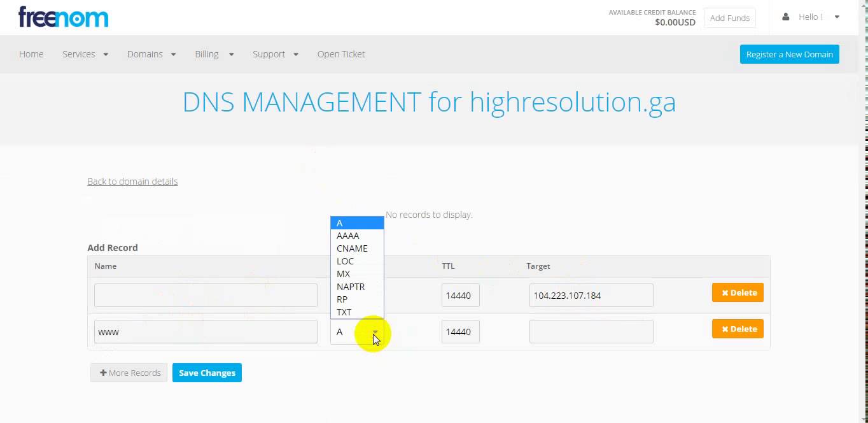Screen dimensions: 868x423
Task: Focus the TTL field in the www row
Action: pos(461,332)
